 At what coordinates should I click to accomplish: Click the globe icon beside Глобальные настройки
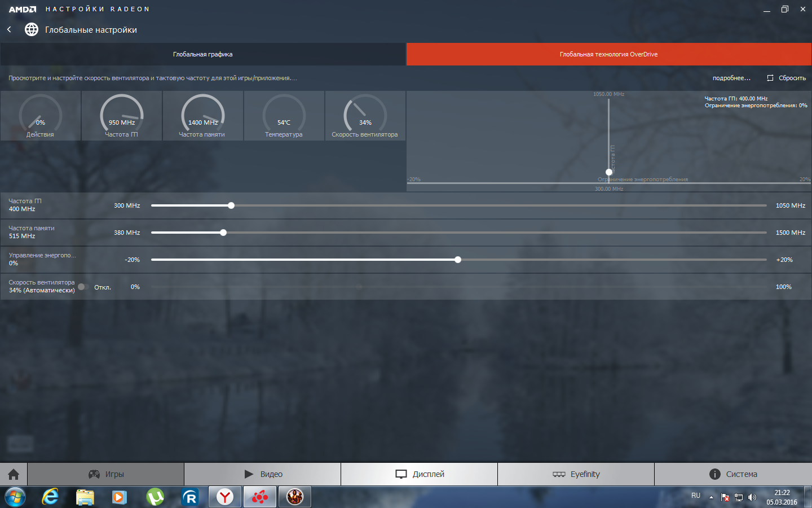[32, 29]
